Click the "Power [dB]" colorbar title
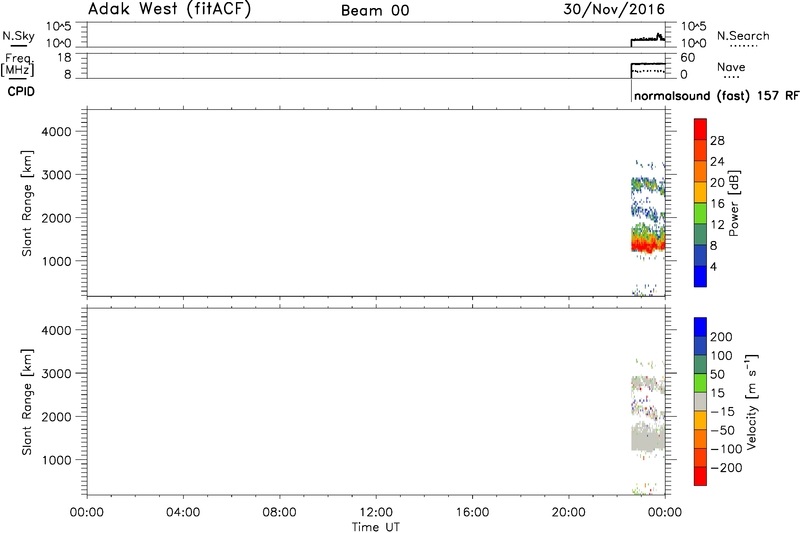Screen dimensions: 800x533 pyautogui.click(x=734, y=203)
